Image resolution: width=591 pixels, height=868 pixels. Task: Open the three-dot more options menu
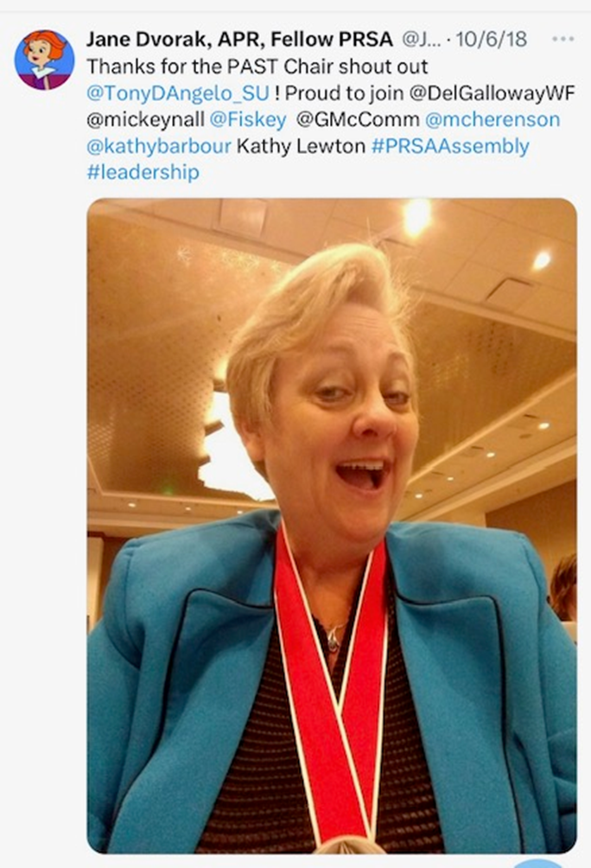point(562,39)
